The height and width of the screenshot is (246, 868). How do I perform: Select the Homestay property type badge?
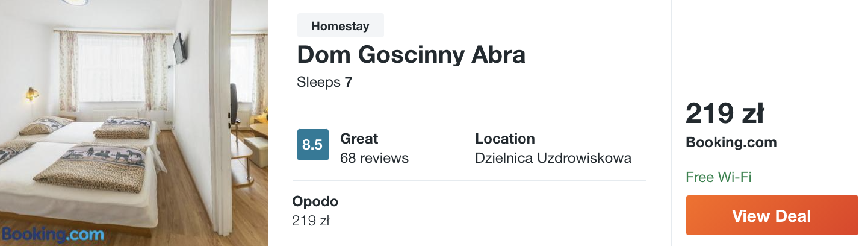(x=340, y=26)
